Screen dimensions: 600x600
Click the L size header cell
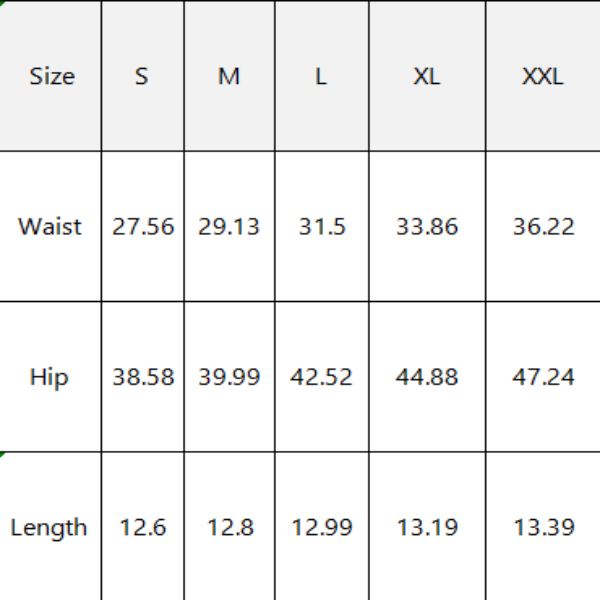pyautogui.click(x=321, y=77)
